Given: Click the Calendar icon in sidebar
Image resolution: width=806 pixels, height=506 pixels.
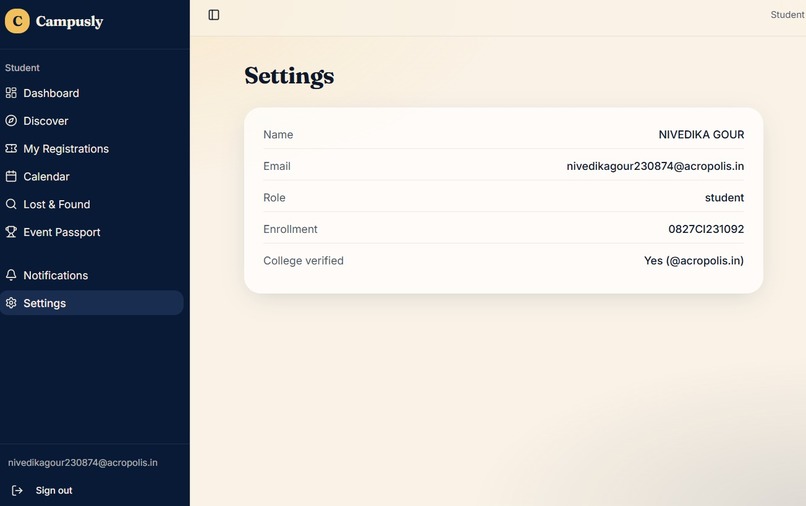Looking at the screenshot, I should click(x=11, y=176).
